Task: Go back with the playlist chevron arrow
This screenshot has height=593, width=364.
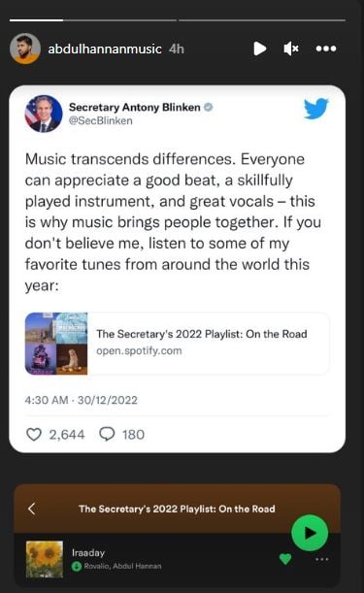Action: coord(32,509)
